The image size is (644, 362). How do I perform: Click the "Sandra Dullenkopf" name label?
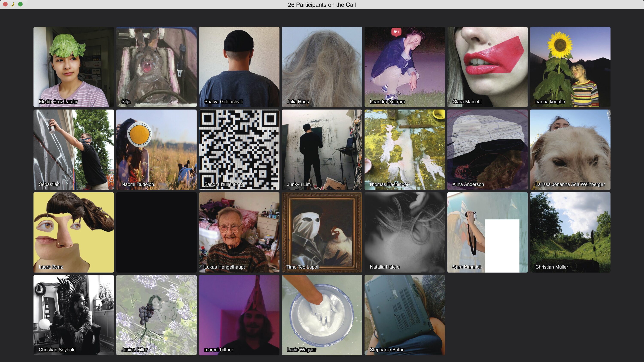point(223,184)
